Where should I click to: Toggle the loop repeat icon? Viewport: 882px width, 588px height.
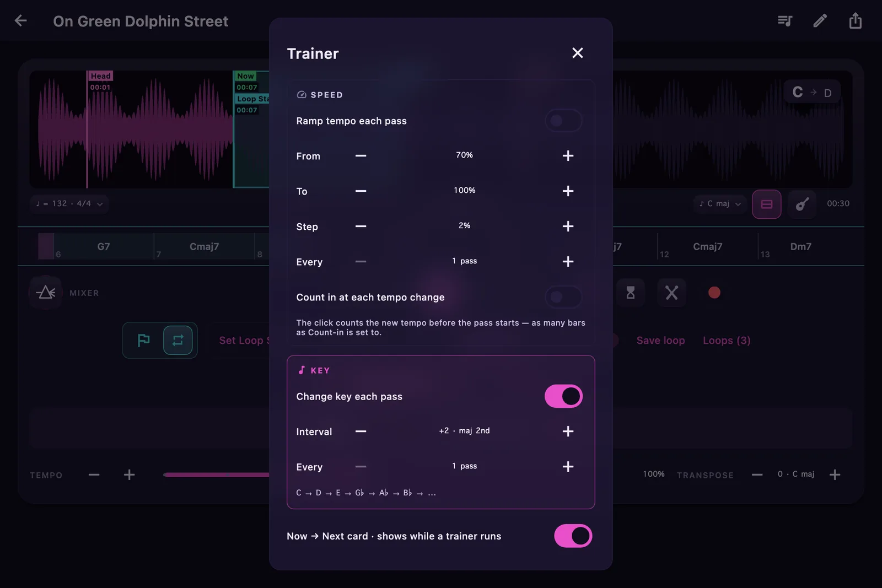[x=178, y=340]
